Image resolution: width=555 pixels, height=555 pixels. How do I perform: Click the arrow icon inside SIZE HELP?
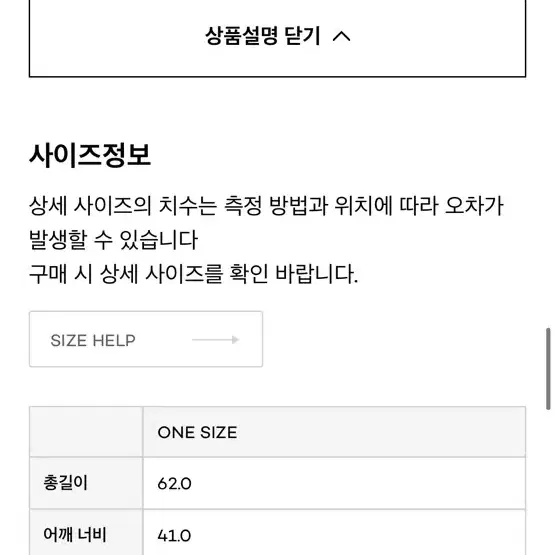[216, 340]
